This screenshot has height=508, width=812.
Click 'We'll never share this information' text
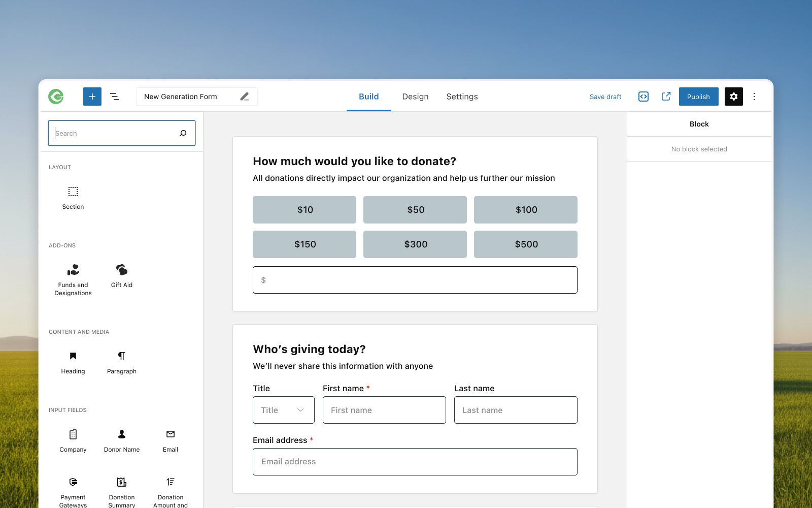click(343, 366)
